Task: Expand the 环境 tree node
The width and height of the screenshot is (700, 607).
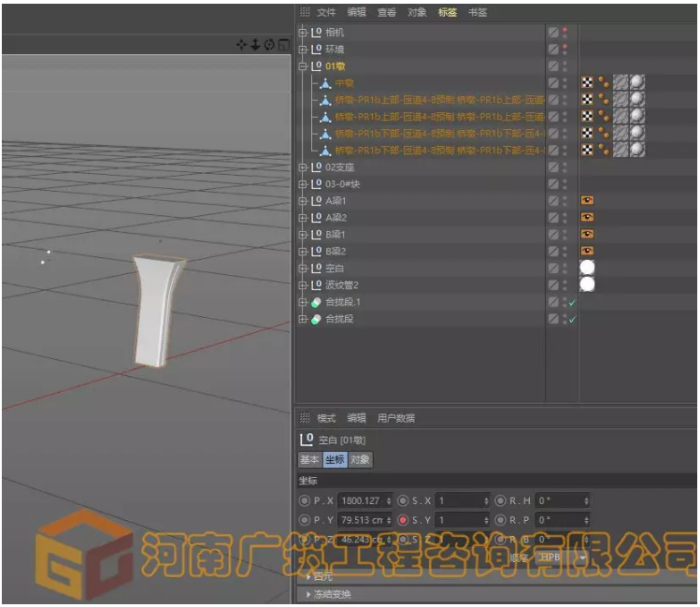Action: click(303, 50)
